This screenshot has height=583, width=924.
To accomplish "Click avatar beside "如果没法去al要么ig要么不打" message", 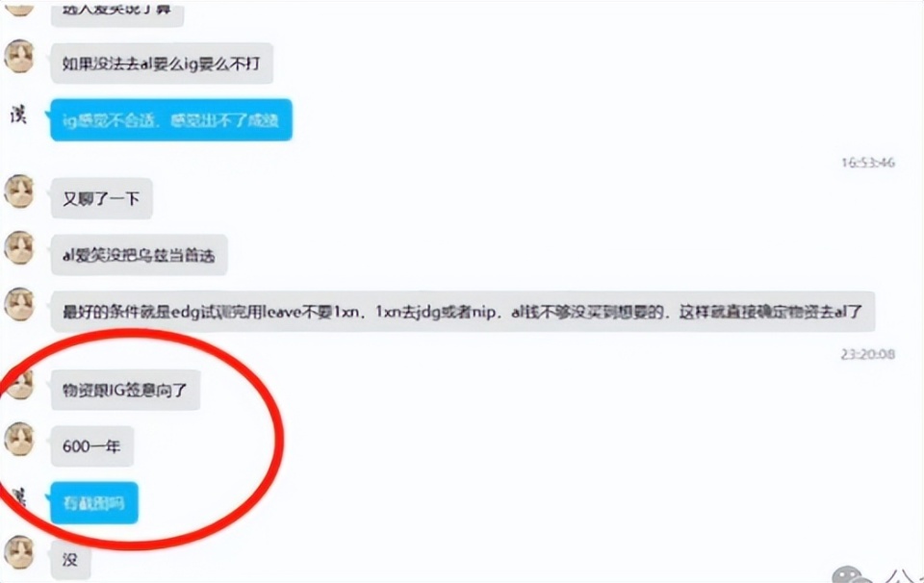I will (19, 57).
